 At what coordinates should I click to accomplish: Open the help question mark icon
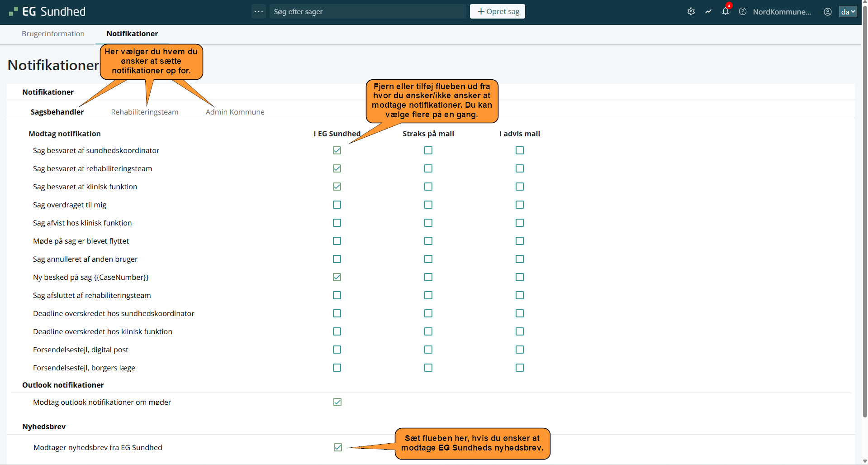click(x=743, y=12)
